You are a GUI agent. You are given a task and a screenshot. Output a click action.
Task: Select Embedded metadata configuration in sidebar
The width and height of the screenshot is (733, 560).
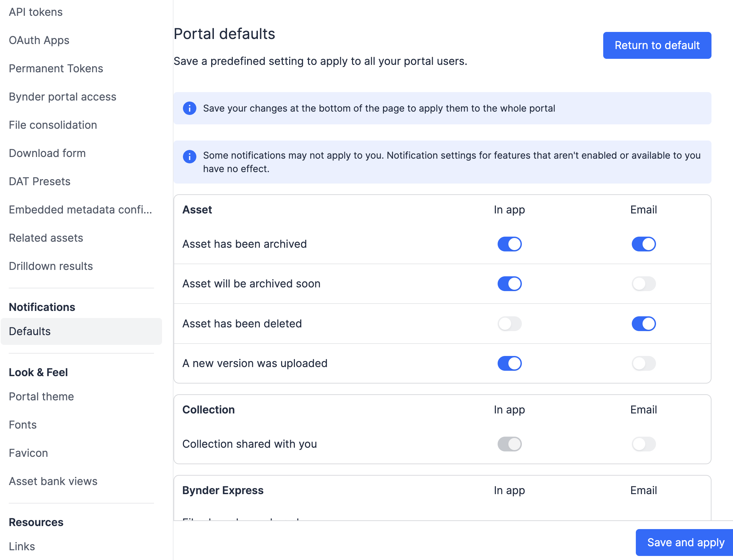(81, 210)
